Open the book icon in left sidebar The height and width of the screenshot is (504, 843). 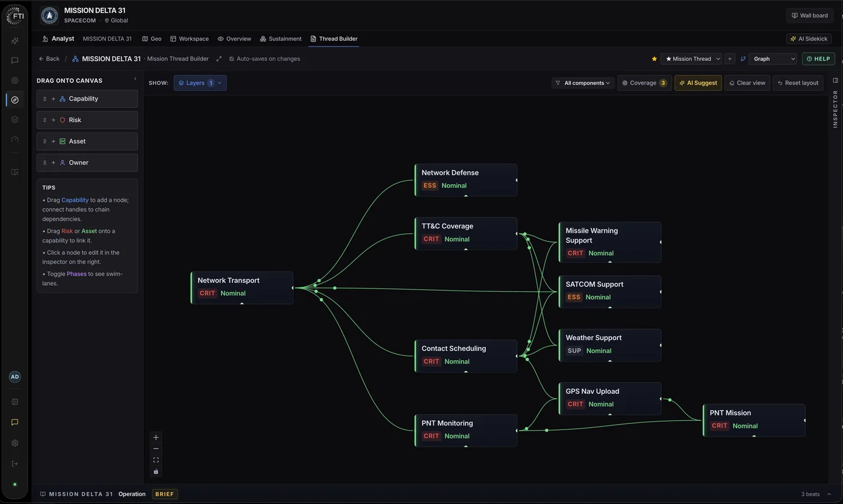(x=15, y=172)
